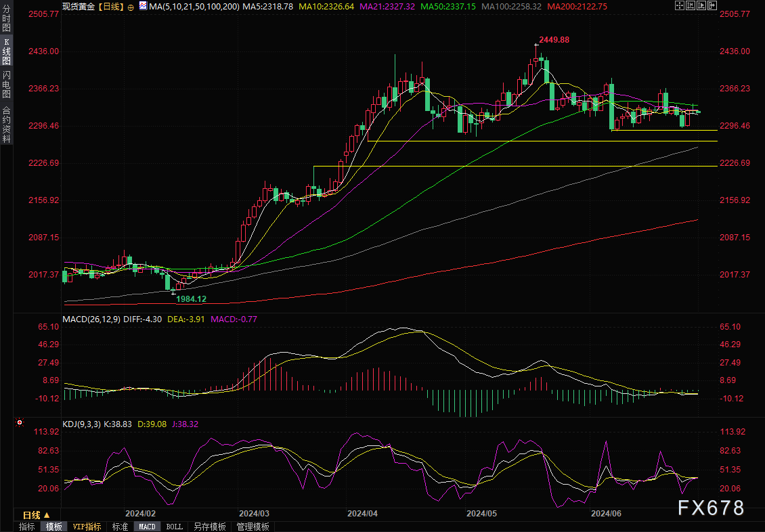Open the 日线 period selector

click(36, 514)
